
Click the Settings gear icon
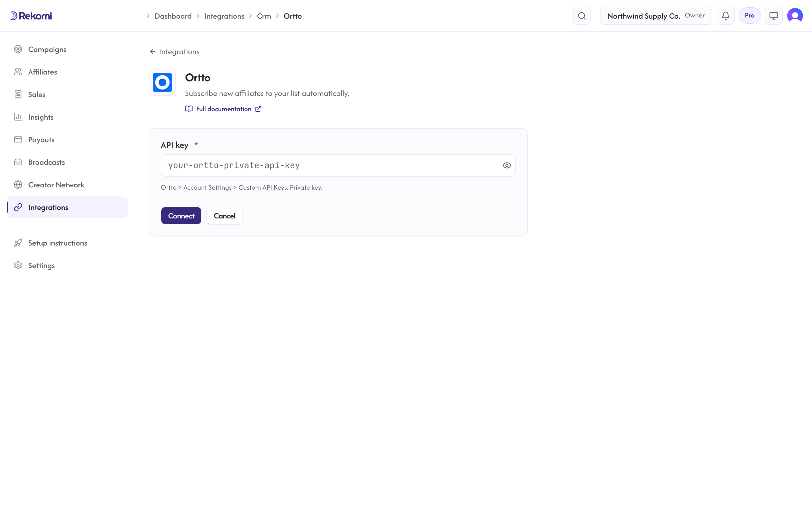pyautogui.click(x=18, y=265)
